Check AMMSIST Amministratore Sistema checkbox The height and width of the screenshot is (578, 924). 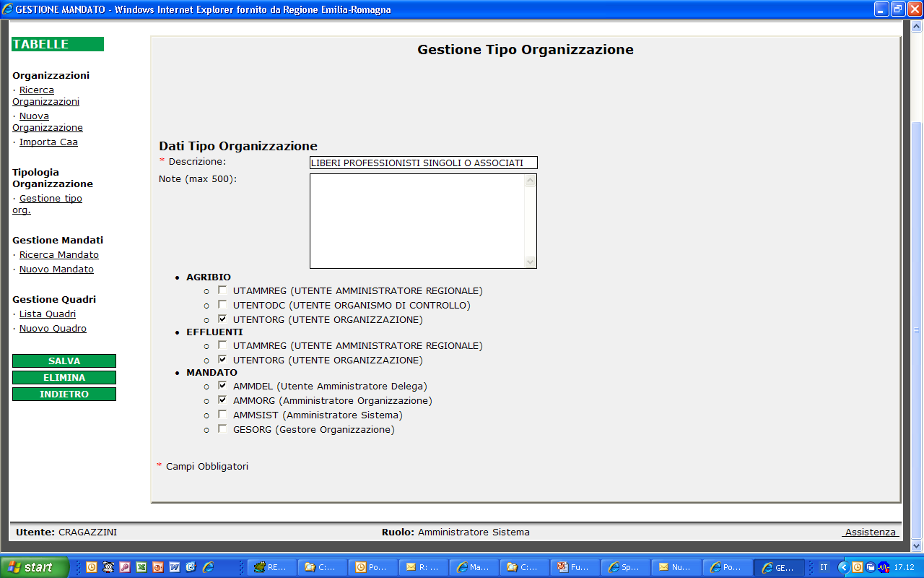pos(222,414)
